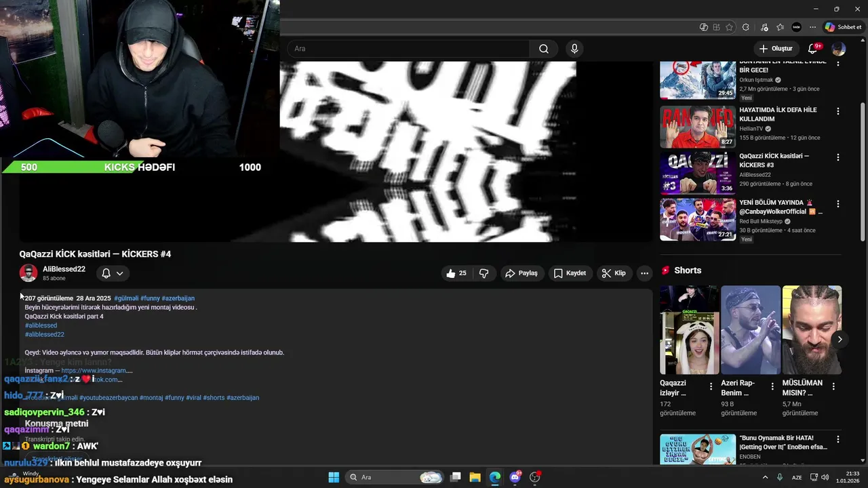The image size is (868, 488).
Task: Open the Edge browser profile circle icon
Action: (x=797, y=27)
